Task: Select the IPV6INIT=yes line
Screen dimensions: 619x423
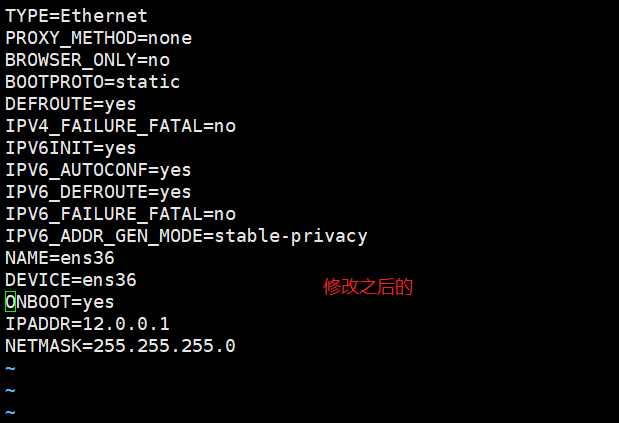Action: point(70,148)
